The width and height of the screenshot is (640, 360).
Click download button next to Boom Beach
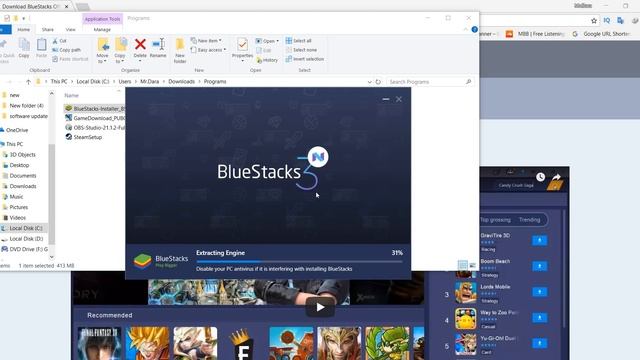540,266
